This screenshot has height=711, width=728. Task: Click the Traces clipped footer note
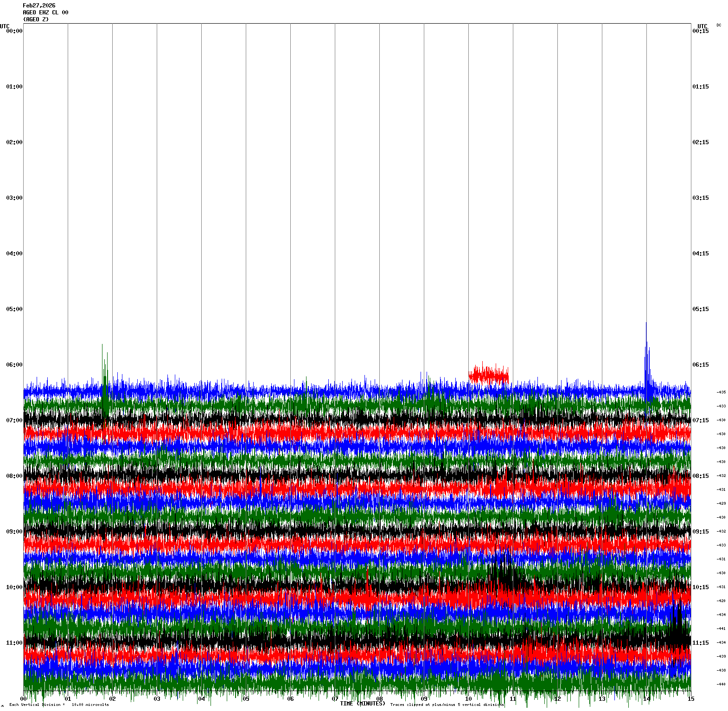[447, 705]
